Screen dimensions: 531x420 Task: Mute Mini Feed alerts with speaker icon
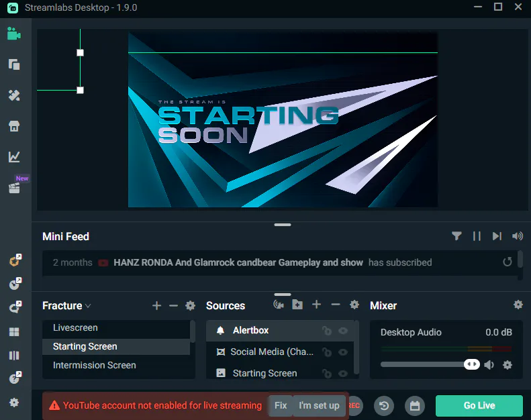(518, 236)
